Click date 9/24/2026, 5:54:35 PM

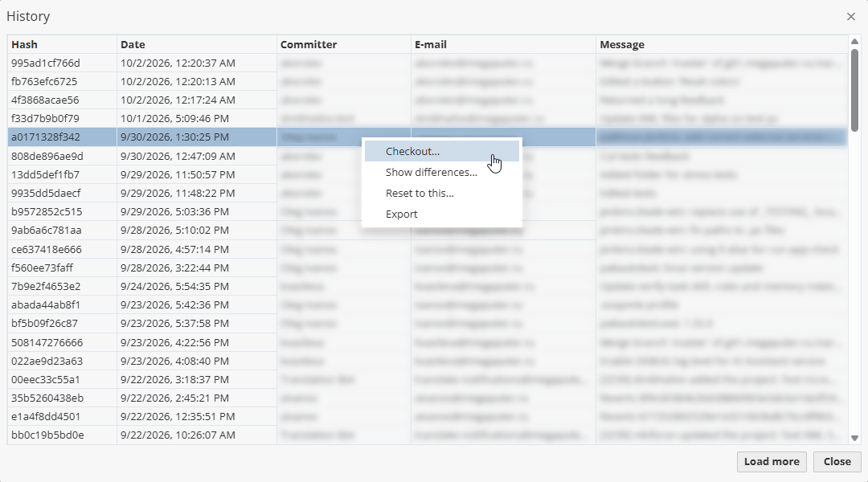click(174, 286)
